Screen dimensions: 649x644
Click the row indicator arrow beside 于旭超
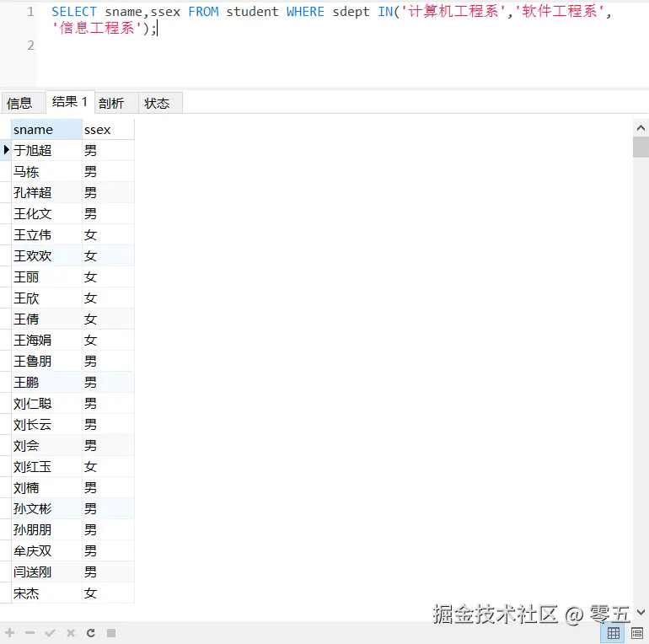click(x=6, y=149)
